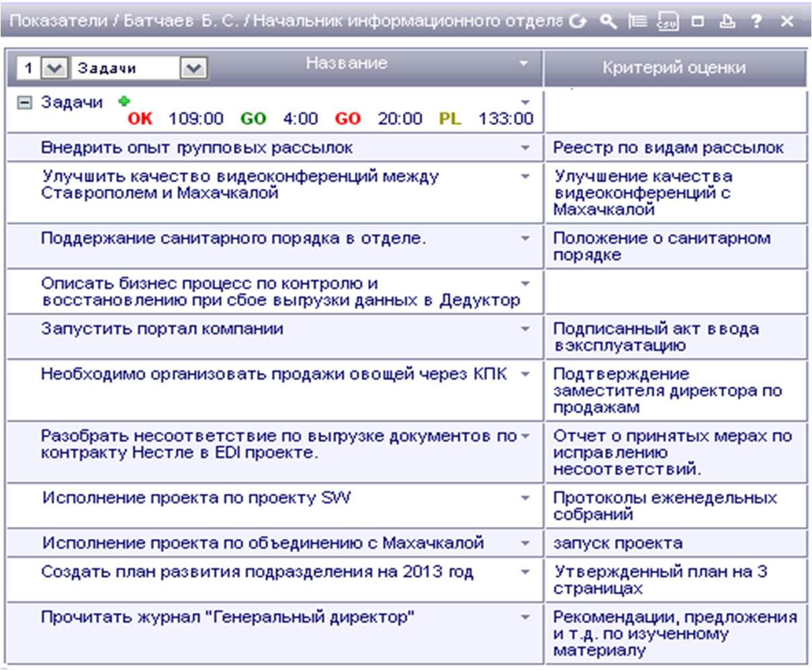Click the square window icon in title bar
Viewport: 812px width, 670px height.
pyautogui.click(x=698, y=21)
